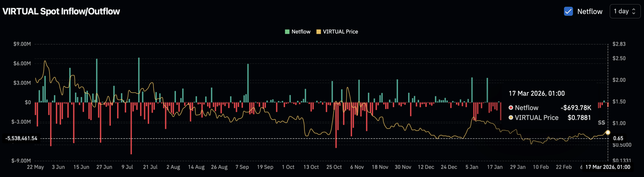Open the 1 day interval dropdown
The height and width of the screenshot is (177, 644).
(x=625, y=11)
